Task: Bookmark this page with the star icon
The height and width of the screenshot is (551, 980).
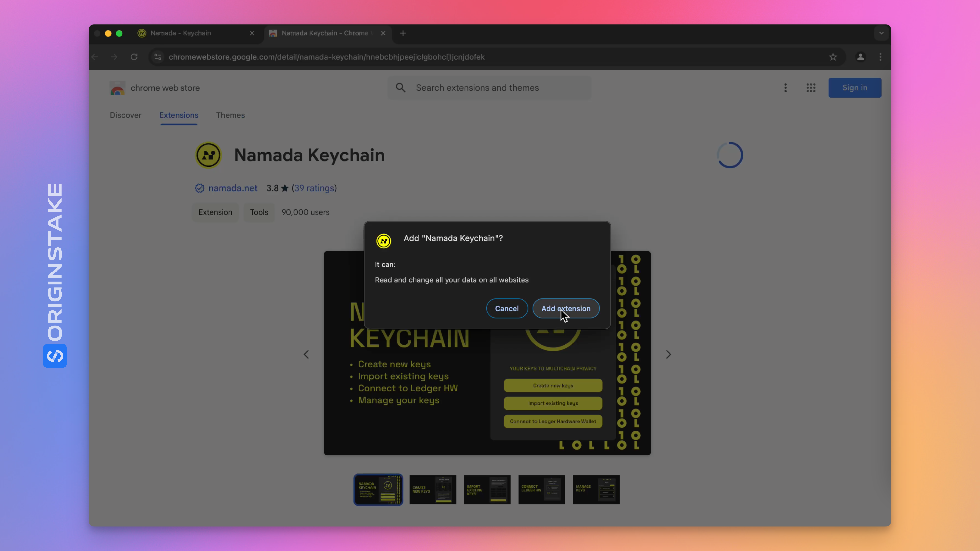Action: 833,57
